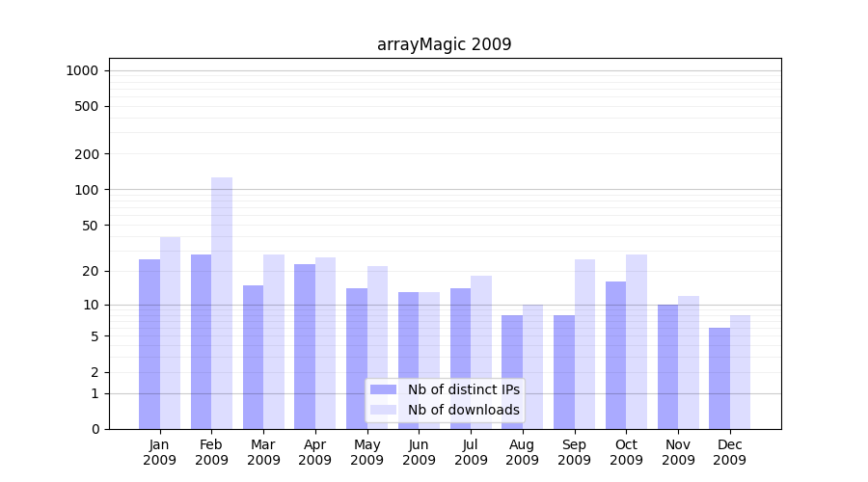868x482 pixels.
Task: Click the downloads legend color swatch
Action: (x=383, y=410)
